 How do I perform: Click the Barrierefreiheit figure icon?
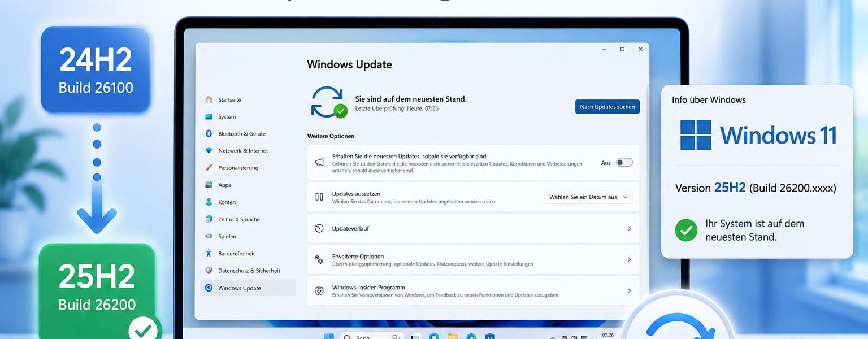[x=209, y=253]
